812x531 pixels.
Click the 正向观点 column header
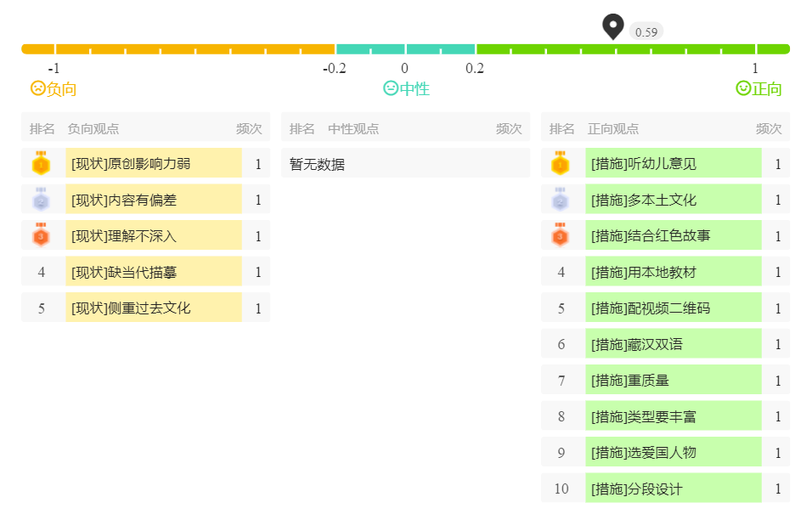[613, 128]
